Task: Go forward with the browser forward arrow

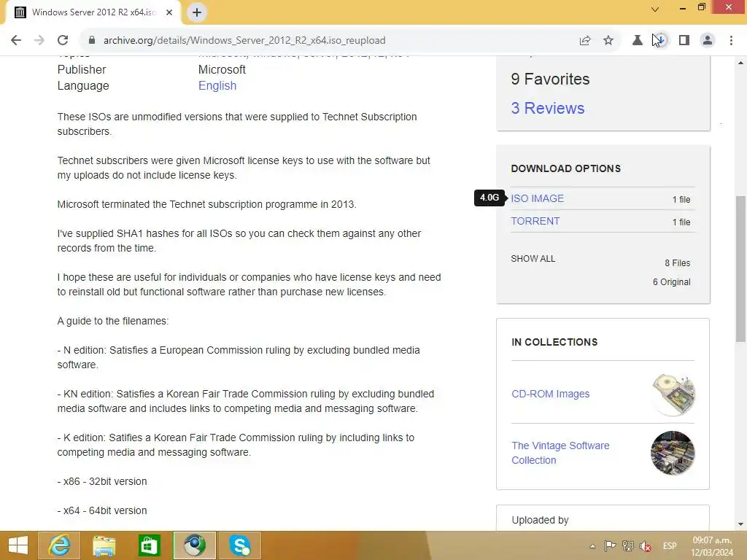Action: pyautogui.click(x=39, y=40)
